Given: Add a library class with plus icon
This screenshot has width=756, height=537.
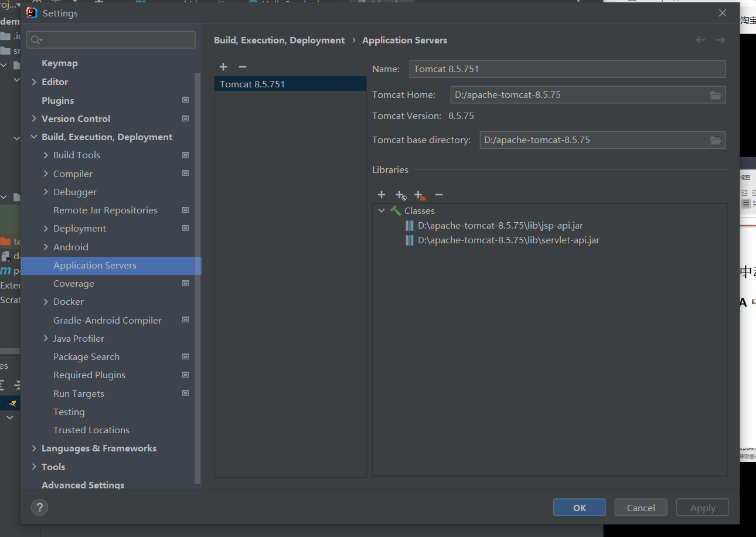Looking at the screenshot, I should [x=382, y=195].
